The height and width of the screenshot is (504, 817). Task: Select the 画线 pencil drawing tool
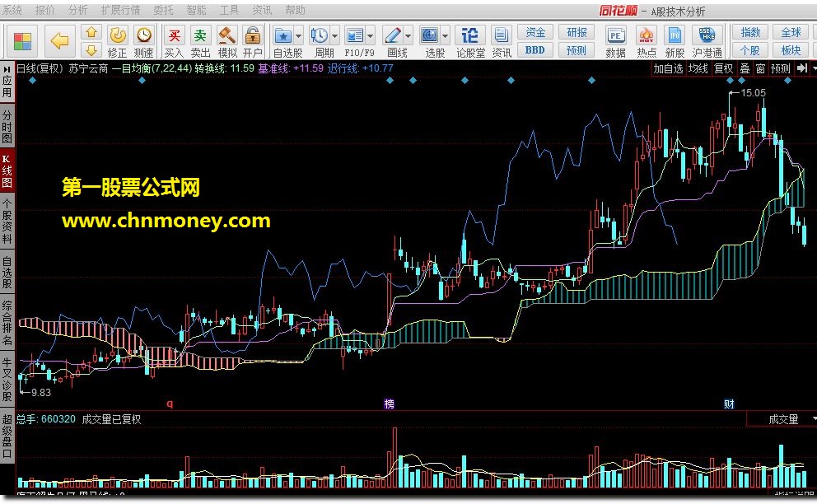392,35
